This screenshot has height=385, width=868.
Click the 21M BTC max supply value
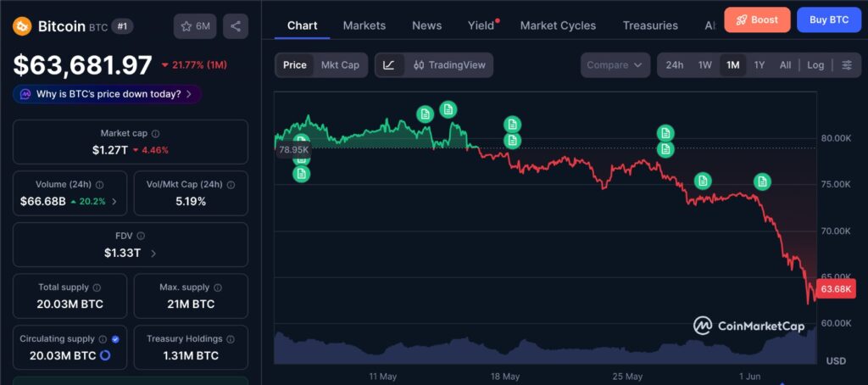tap(191, 304)
